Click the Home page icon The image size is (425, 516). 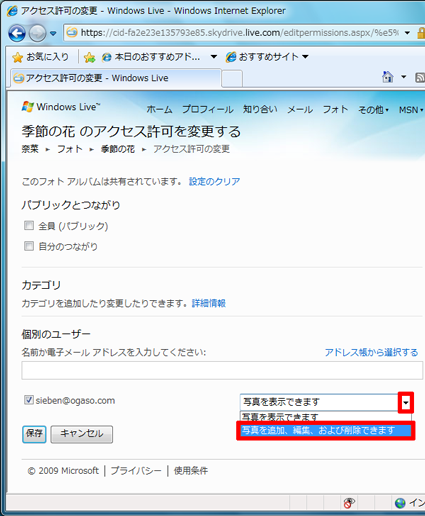(x=387, y=77)
